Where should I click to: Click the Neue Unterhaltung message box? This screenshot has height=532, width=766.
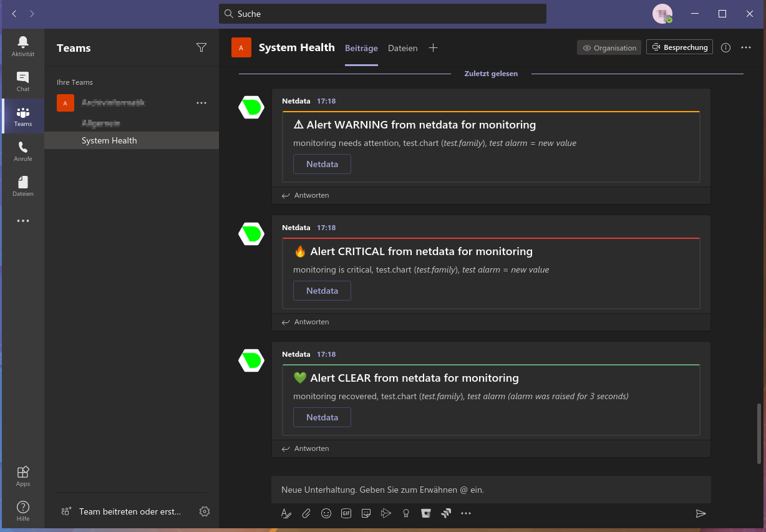pyautogui.click(x=491, y=490)
